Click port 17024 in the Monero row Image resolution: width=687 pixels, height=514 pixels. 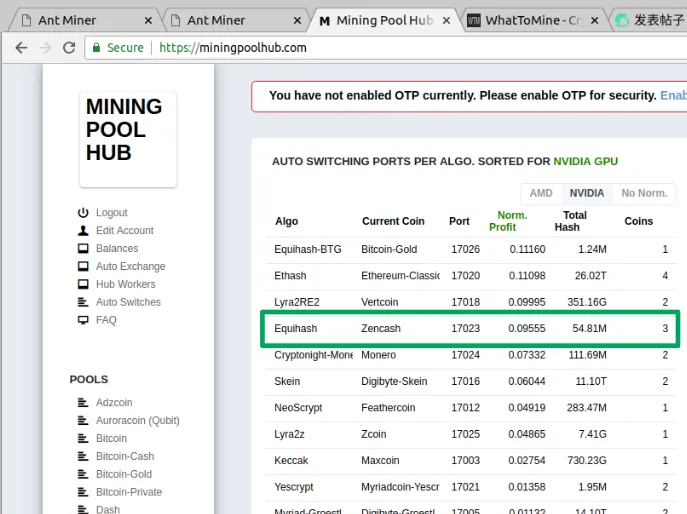[x=466, y=355]
